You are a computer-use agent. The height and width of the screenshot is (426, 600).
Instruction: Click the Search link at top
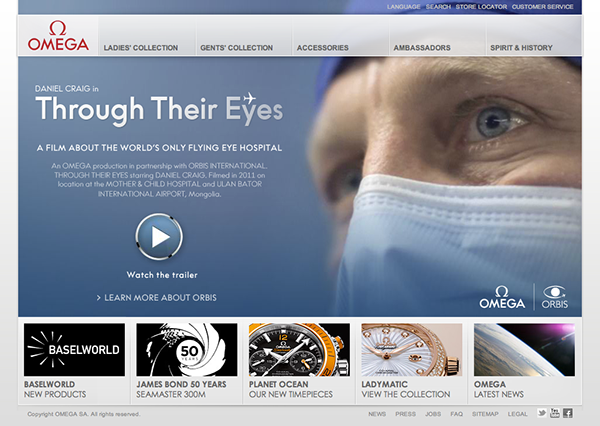click(438, 7)
